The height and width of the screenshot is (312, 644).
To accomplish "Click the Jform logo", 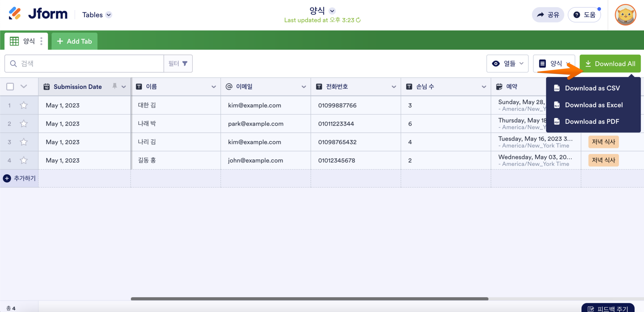I will point(38,14).
